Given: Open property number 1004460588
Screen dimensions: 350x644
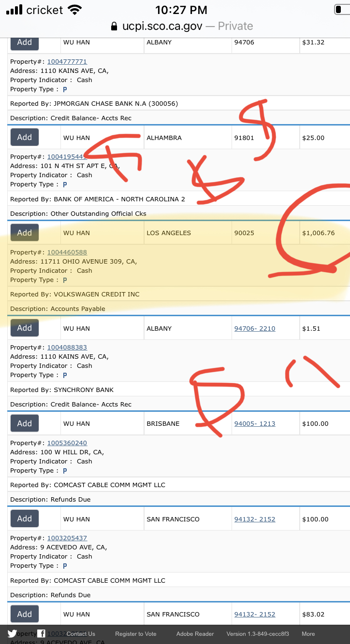Looking at the screenshot, I should click(67, 252).
